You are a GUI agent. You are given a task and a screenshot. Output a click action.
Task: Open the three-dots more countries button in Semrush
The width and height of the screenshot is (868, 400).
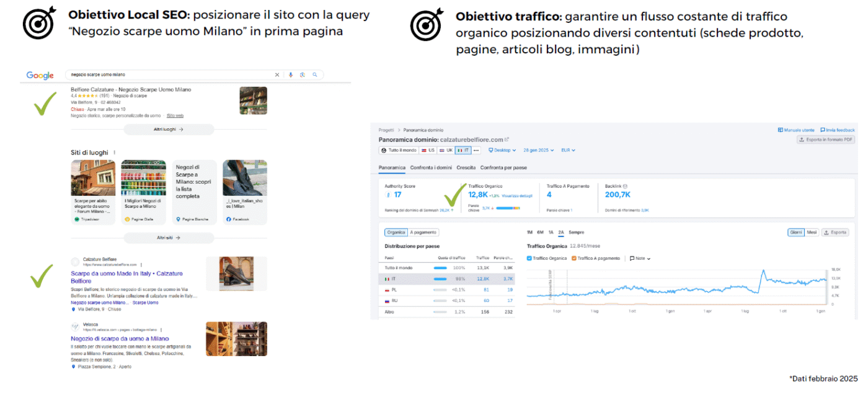(476, 150)
